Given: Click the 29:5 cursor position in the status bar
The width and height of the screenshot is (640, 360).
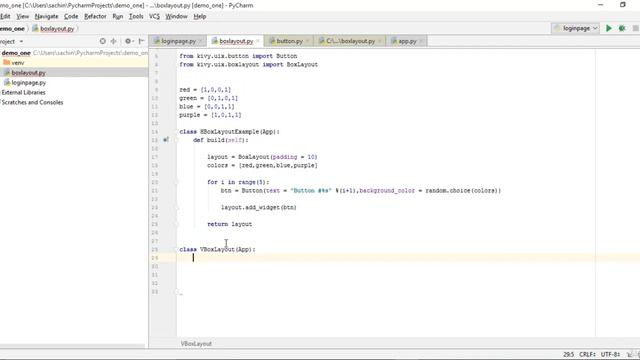Looking at the screenshot, I should click(x=568, y=354).
